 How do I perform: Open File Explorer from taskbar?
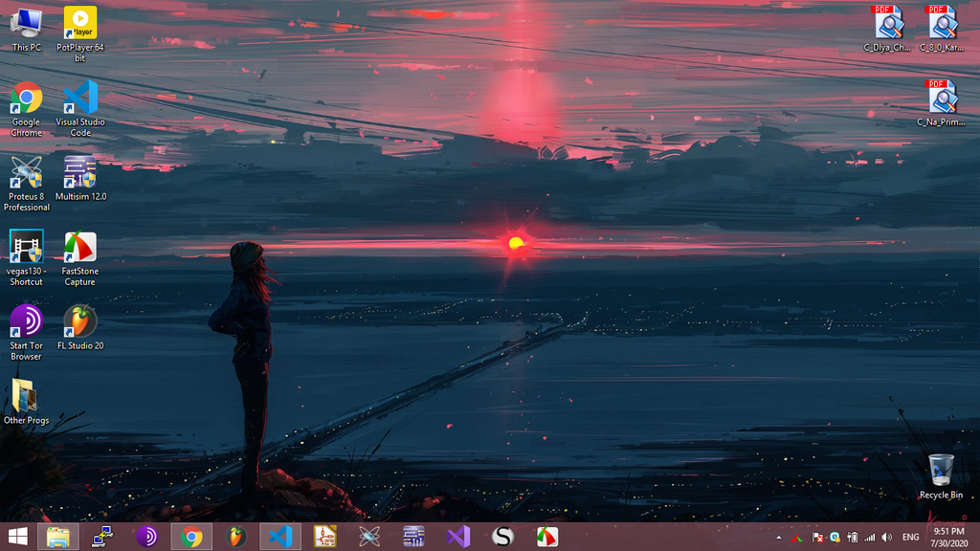coord(58,537)
